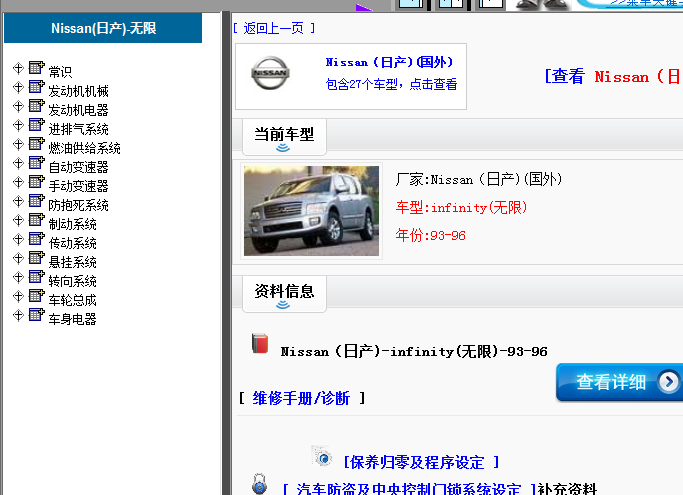Open the 维修手册/诊断 link

click(301, 398)
